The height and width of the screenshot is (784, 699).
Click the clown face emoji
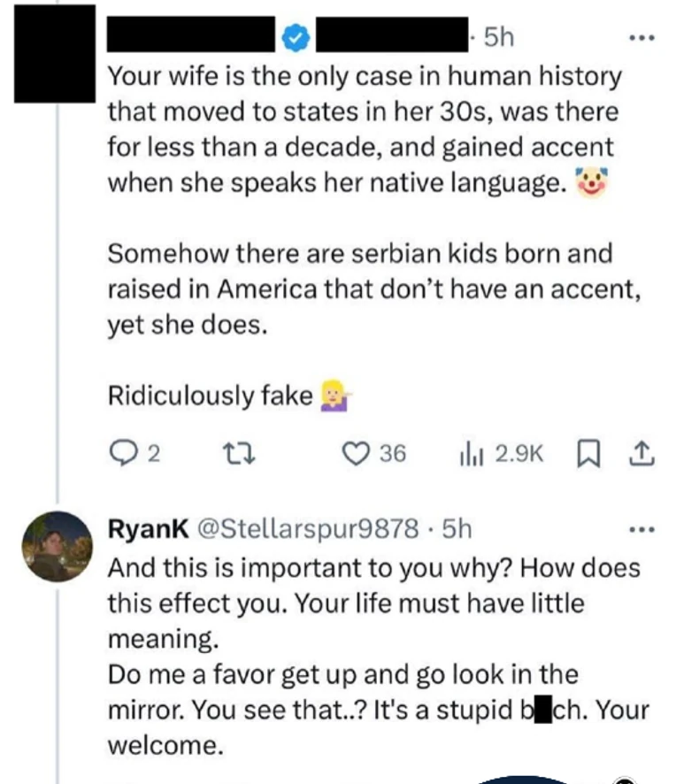coord(592,184)
